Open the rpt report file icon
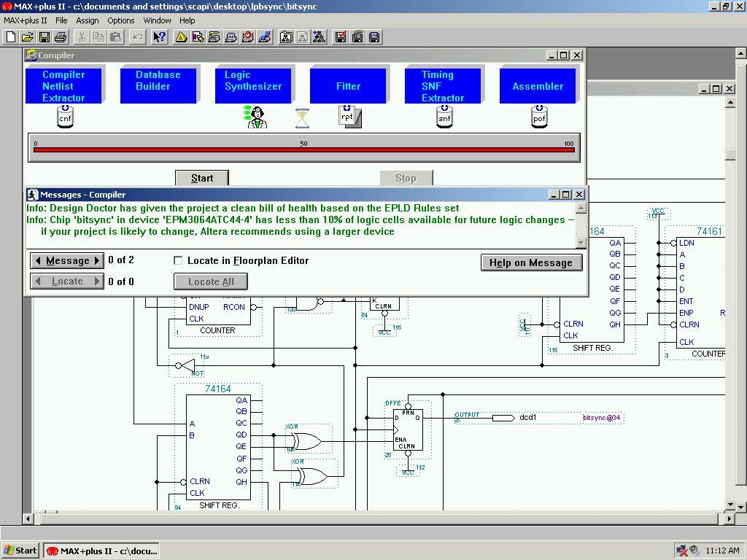Screen dimensions: 747x560 tap(349, 117)
